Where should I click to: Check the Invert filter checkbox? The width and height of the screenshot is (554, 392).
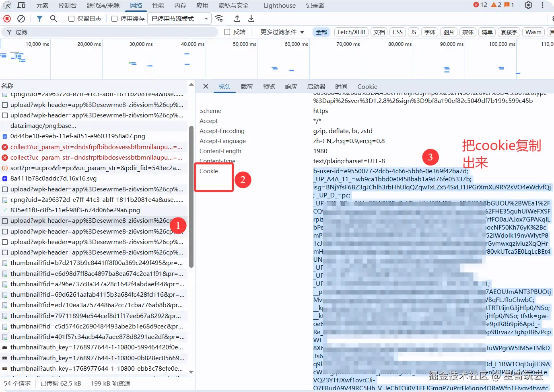click(x=227, y=32)
